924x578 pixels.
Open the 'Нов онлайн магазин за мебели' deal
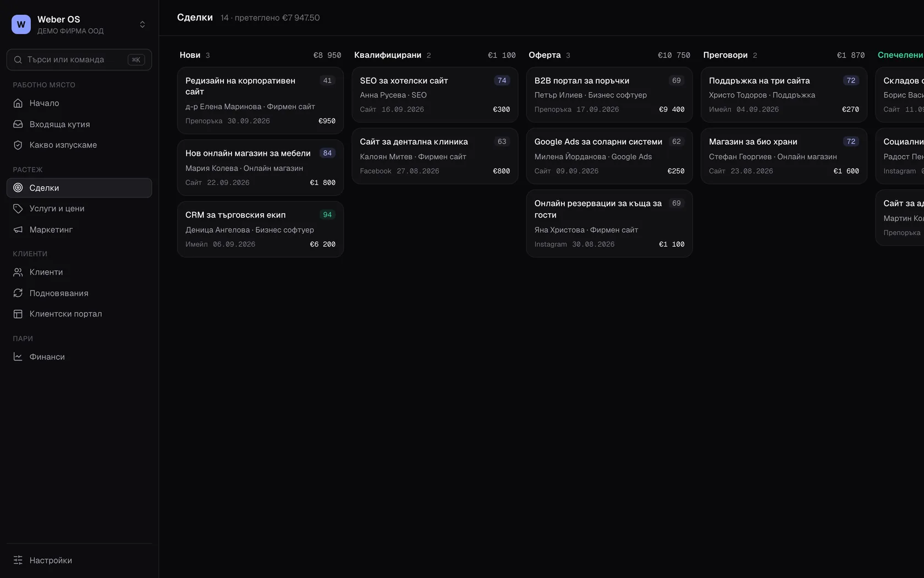tap(260, 168)
